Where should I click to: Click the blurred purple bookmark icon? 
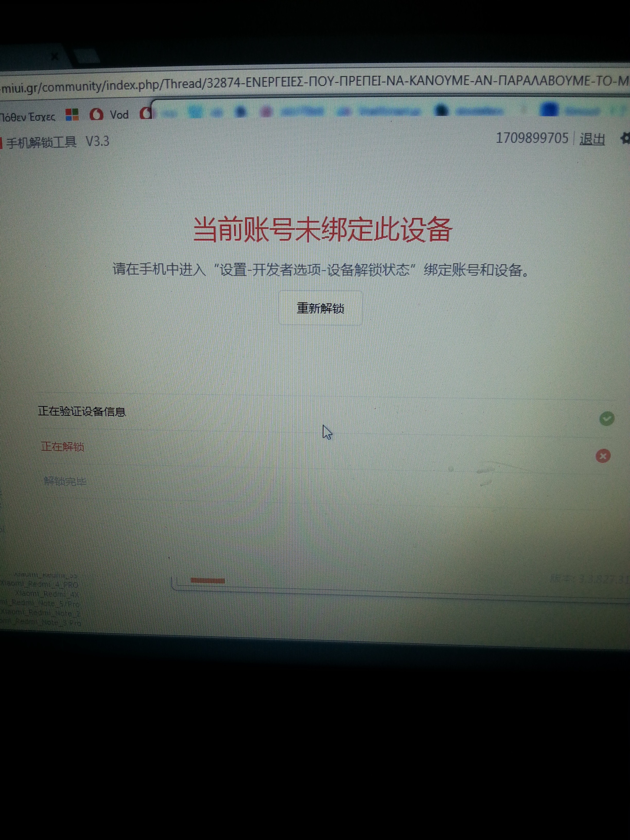(x=266, y=112)
